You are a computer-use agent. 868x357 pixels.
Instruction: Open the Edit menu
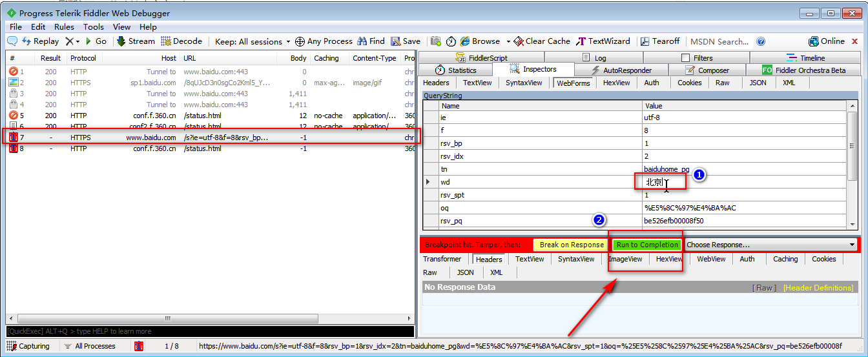[38, 27]
